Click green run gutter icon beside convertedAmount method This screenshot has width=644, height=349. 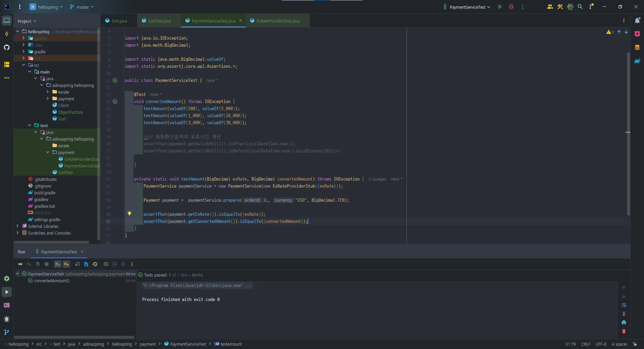click(x=115, y=101)
